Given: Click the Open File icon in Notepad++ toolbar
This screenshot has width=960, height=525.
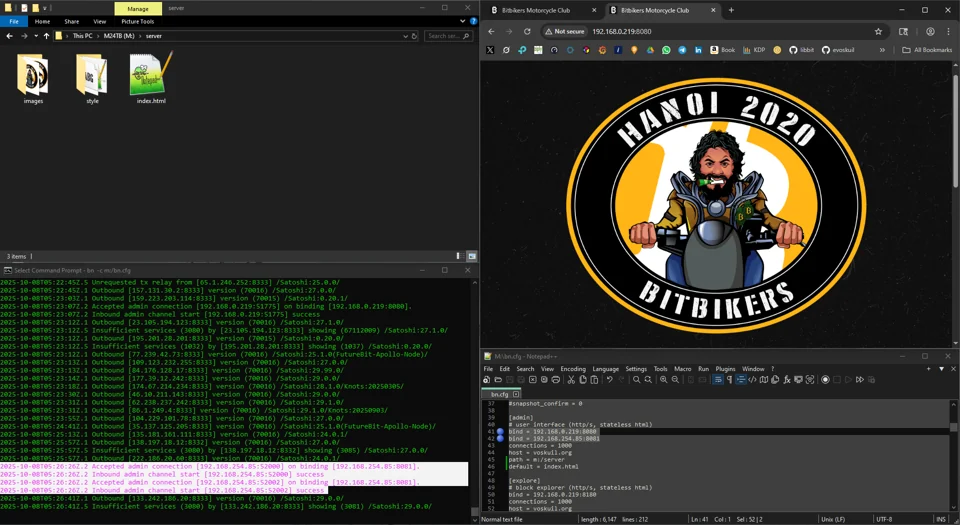Looking at the screenshot, I should pyautogui.click(x=498, y=380).
